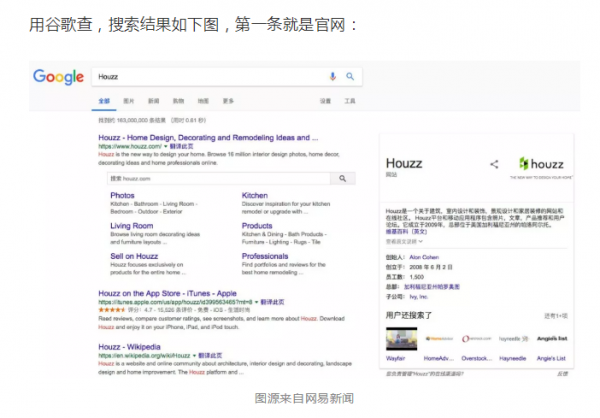The image size is (600, 418).
Task: Open the Products sitelink
Action: coord(257,226)
